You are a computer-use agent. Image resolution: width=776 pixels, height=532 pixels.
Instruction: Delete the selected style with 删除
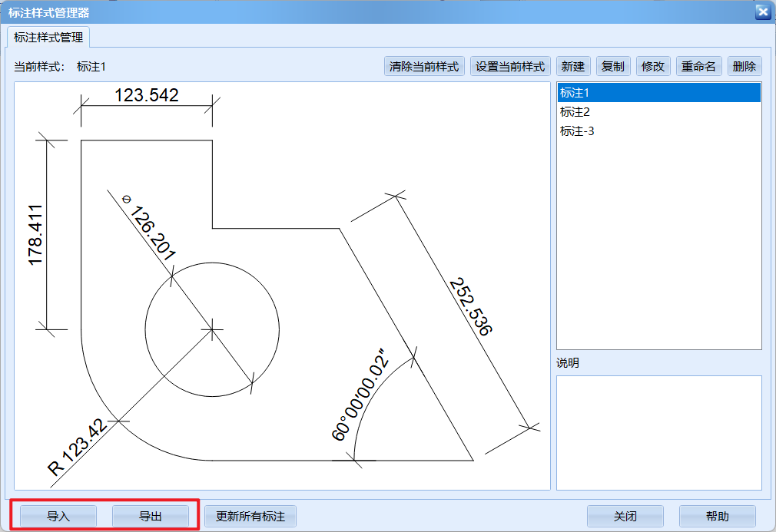click(x=744, y=67)
